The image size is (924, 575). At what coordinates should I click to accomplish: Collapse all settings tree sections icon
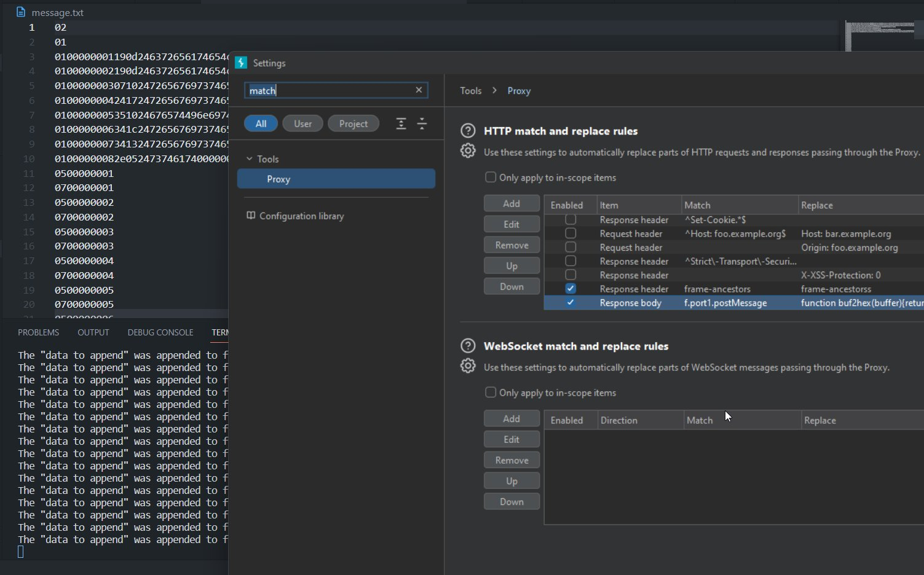[422, 123]
